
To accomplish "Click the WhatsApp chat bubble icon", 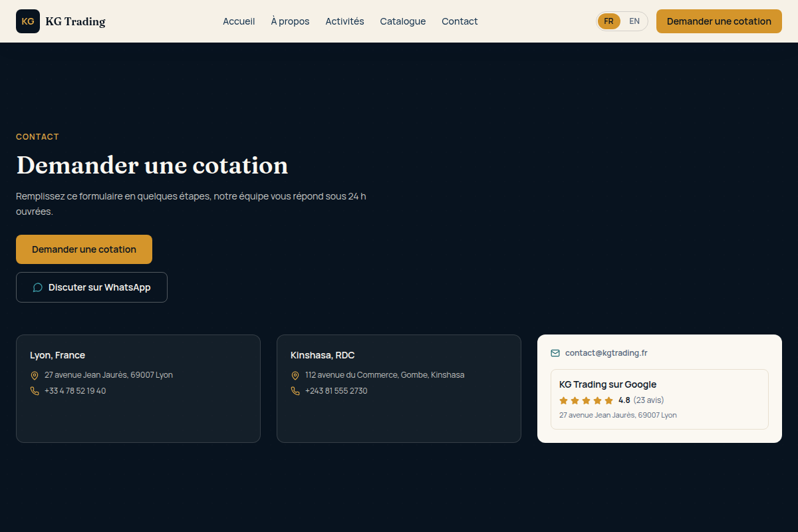I will tap(38, 287).
